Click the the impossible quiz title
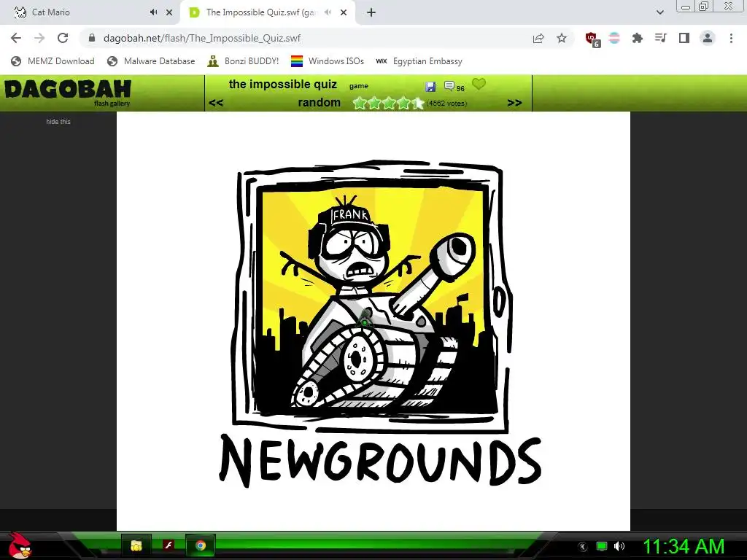The width and height of the screenshot is (747, 560). click(x=283, y=85)
